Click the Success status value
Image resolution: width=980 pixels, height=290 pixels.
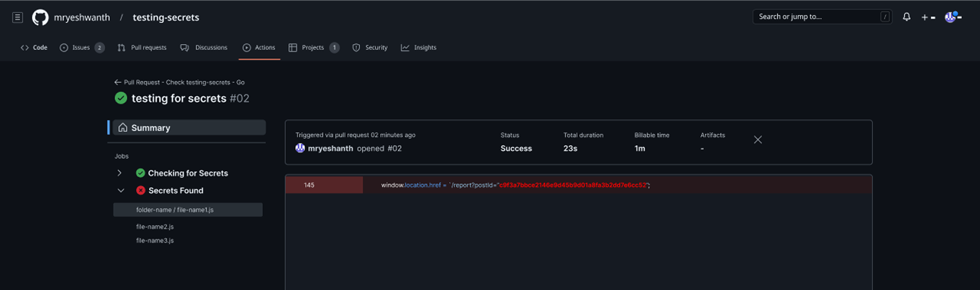pos(516,148)
